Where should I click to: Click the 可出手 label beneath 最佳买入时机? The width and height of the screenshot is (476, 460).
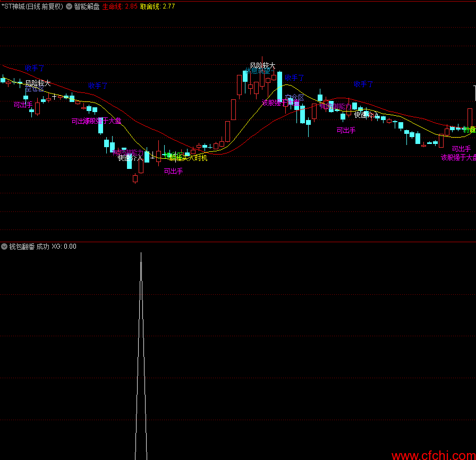[x=173, y=171]
